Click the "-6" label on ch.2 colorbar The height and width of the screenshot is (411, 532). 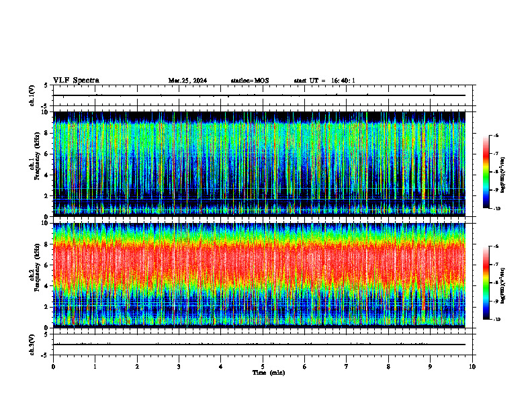click(x=496, y=246)
